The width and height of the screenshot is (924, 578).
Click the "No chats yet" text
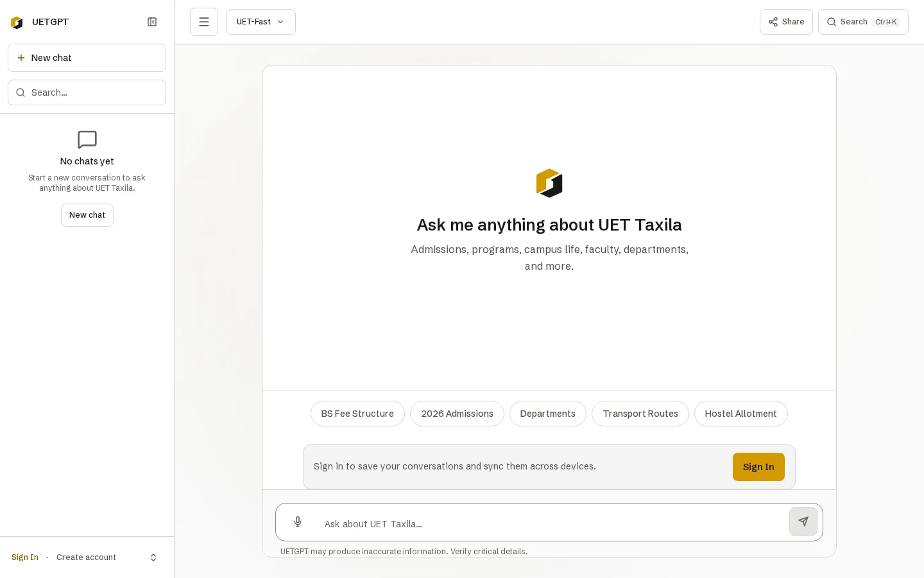pyautogui.click(x=87, y=161)
